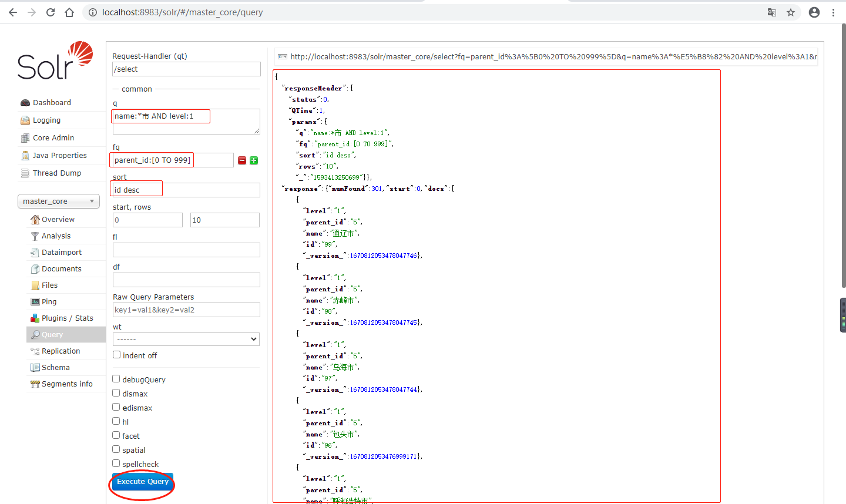Open the generated select query URL link
This screenshot has height=504, width=846.
coord(553,57)
